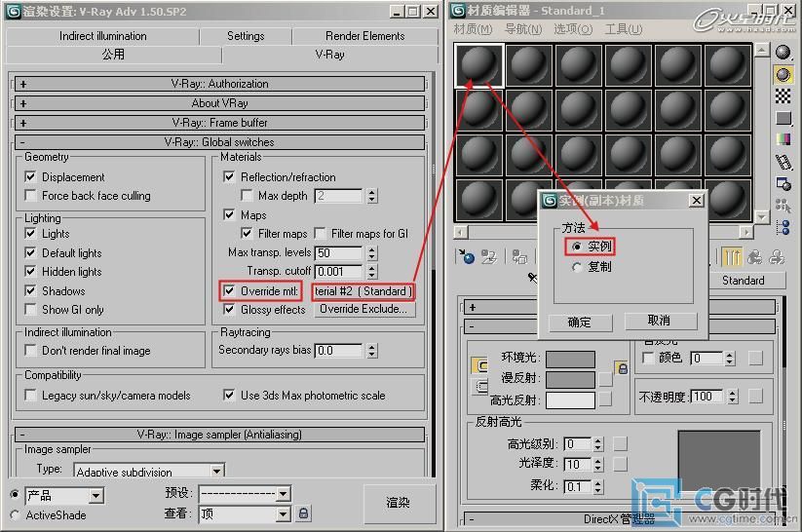Switch to the Settings tab
Viewport: 802px width, 532px height.
pyautogui.click(x=246, y=36)
